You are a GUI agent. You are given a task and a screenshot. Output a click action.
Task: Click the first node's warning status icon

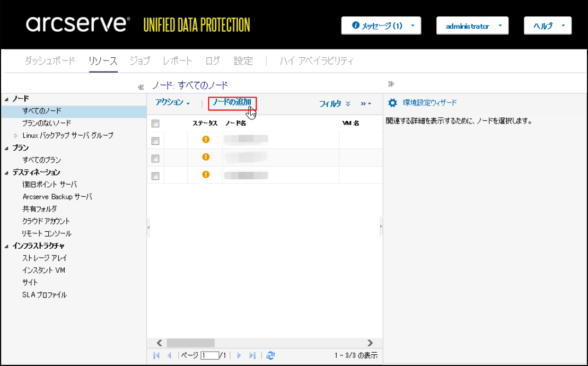click(206, 140)
